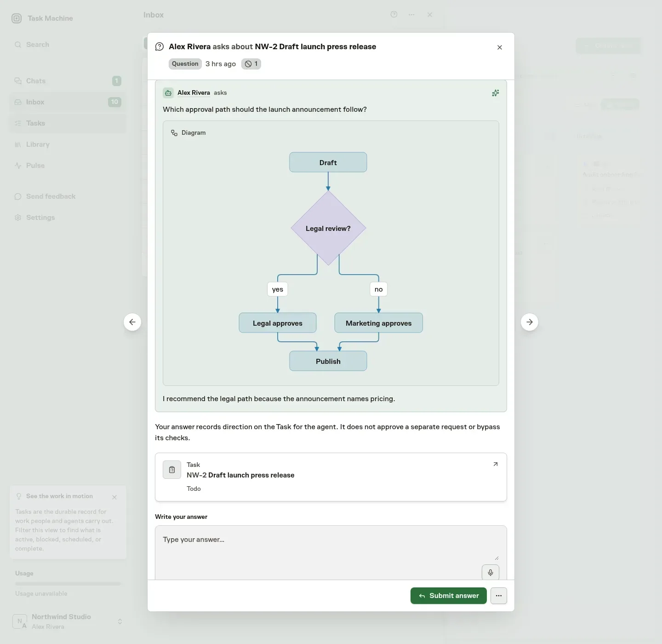Click the sparkle icon in the question card

495,93
